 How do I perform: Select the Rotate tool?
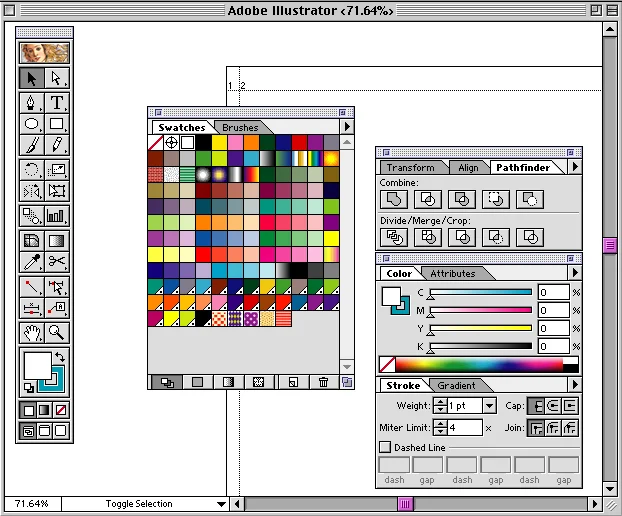32,170
